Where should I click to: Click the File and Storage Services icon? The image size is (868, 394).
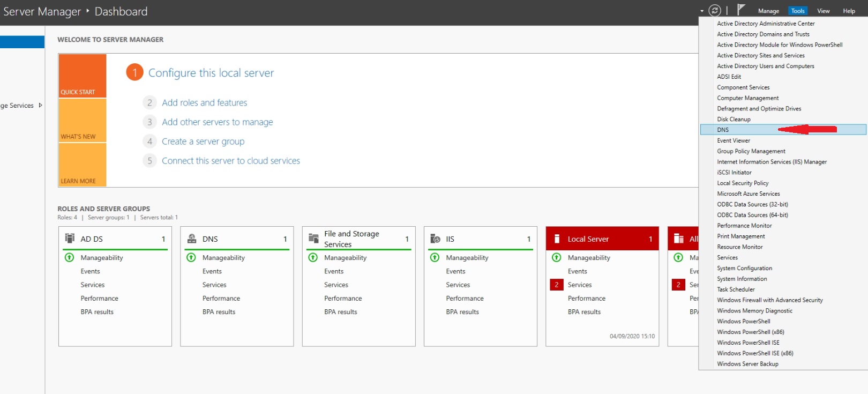pos(313,239)
